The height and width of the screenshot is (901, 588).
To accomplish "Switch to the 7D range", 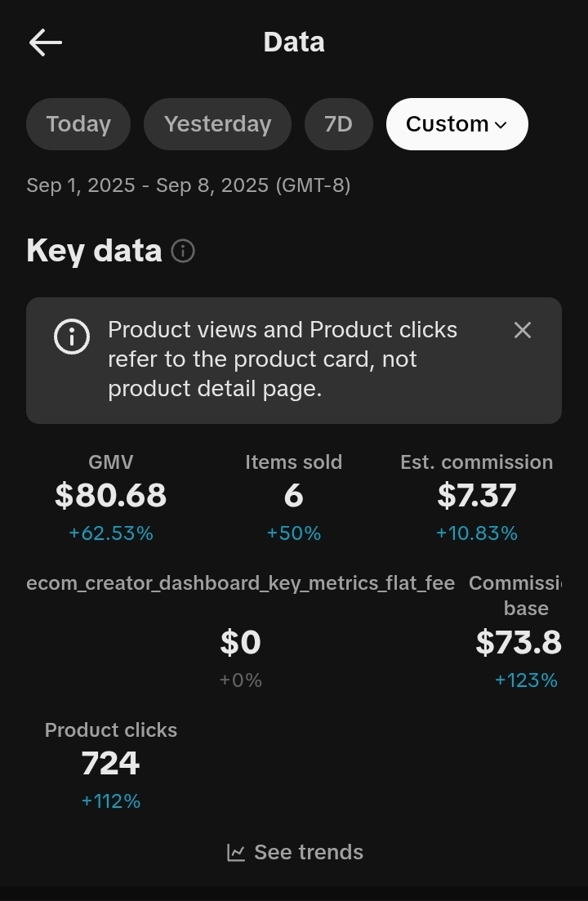I will coord(338,124).
